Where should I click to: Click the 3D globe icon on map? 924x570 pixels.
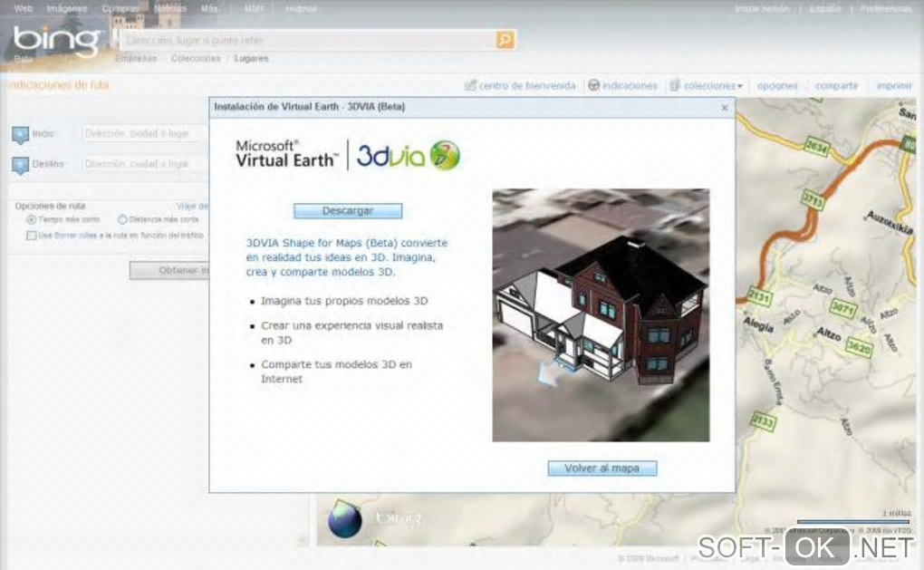coord(345,519)
